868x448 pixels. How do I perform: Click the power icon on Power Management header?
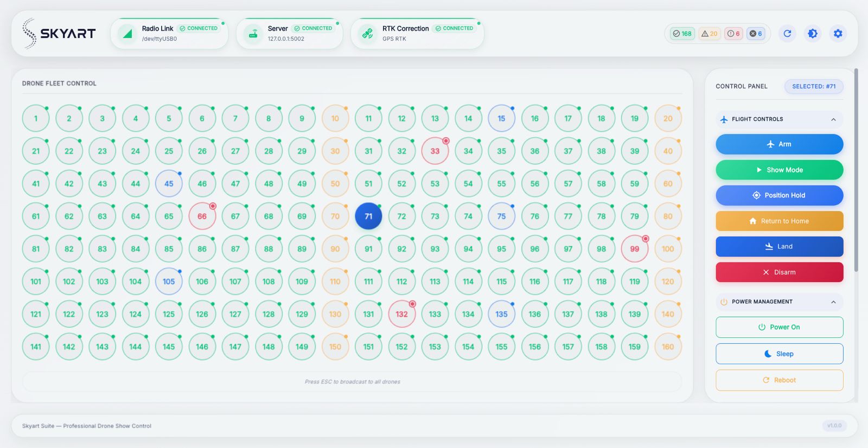click(724, 302)
